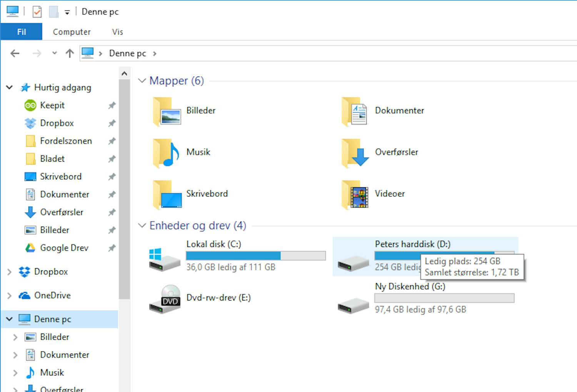Expand the OneDrive tree node
This screenshot has width=577, height=392.
[x=10, y=296]
